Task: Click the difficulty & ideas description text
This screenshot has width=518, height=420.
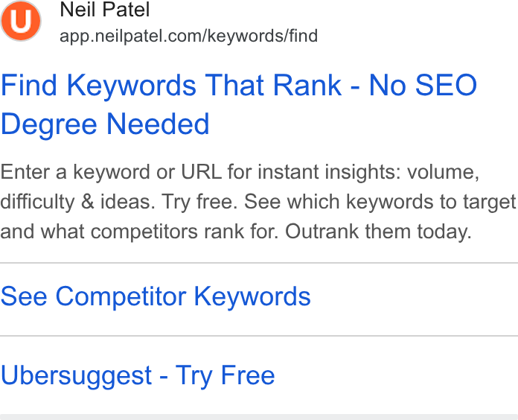Action: [x=77, y=202]
